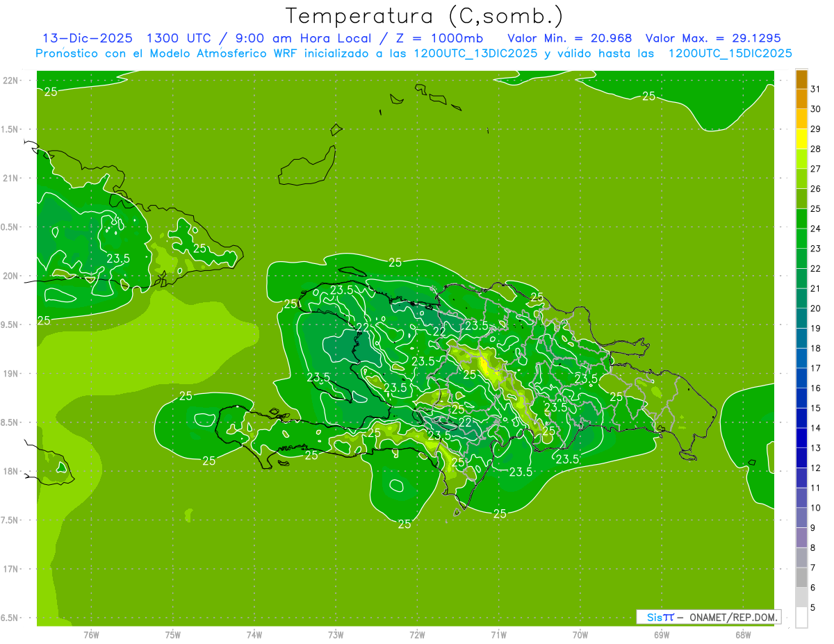Select the 'Valor Min. = 20.968' readout
The image size is (834, 644).
570,38
